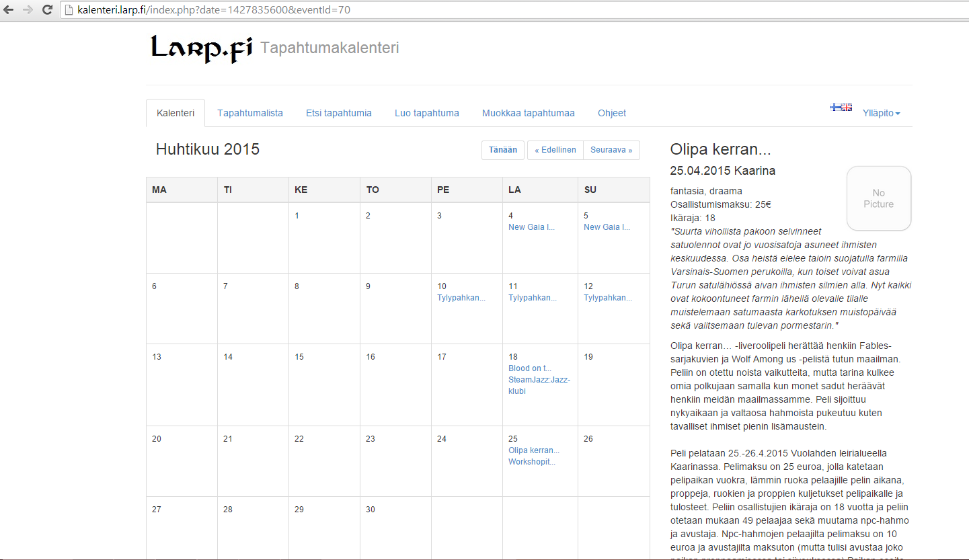
Task: Advance to next month with Seuraava
Action: [x=611, y=150]
